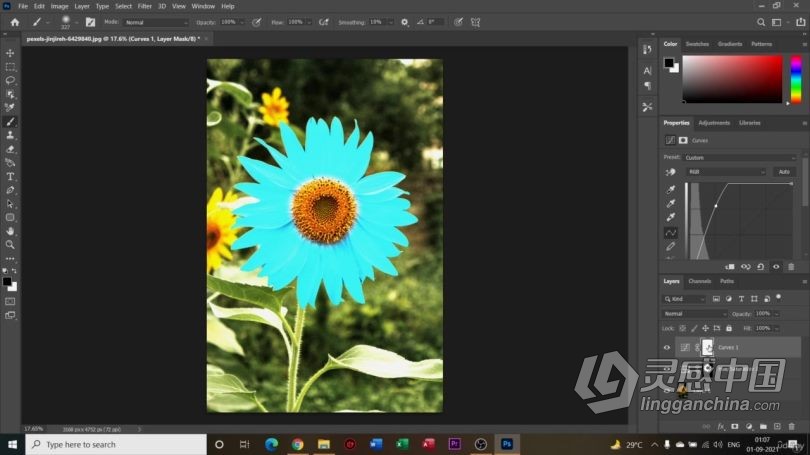The width and height of the screenshot is (810, 455).
Task: Select the Type tool
Action: [x=10, y=176]
